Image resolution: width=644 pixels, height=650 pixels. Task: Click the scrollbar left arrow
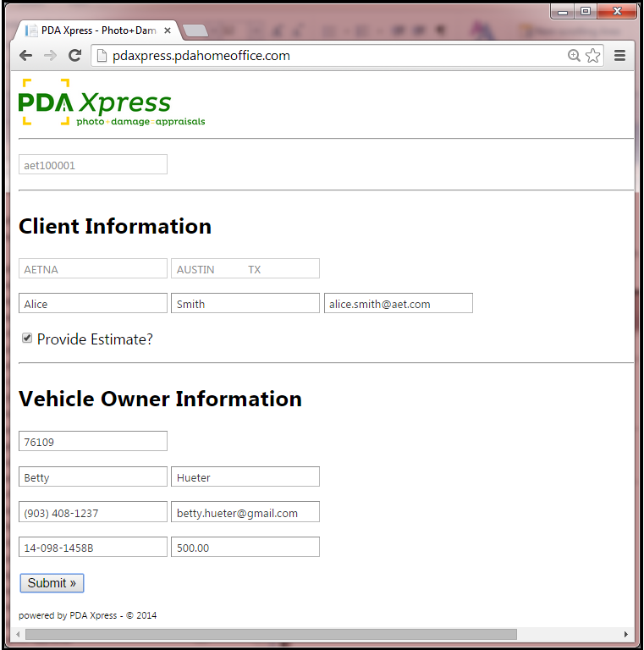pos(18,634)
